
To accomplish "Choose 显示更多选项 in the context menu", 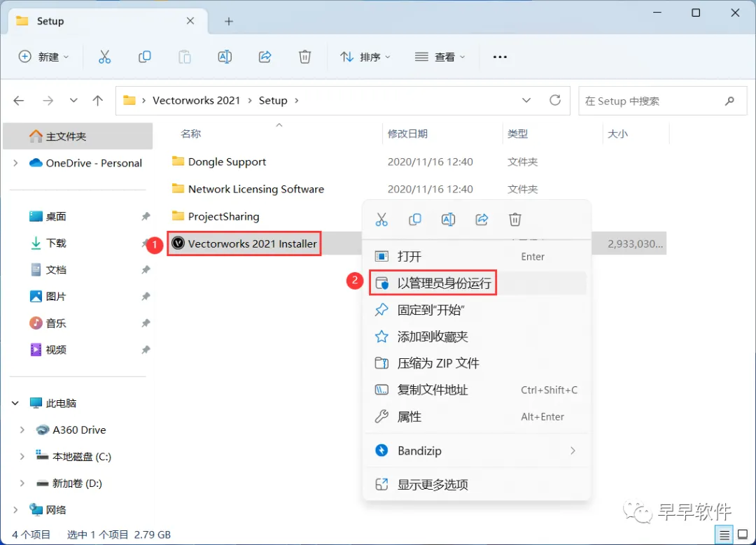I will point(477,484).
